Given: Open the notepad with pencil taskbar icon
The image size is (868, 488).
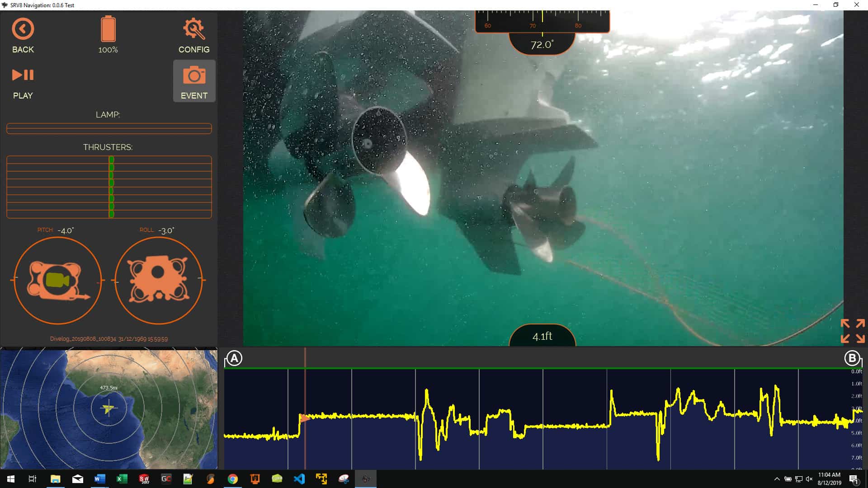Looking at the screenshot, I should 188,479.
